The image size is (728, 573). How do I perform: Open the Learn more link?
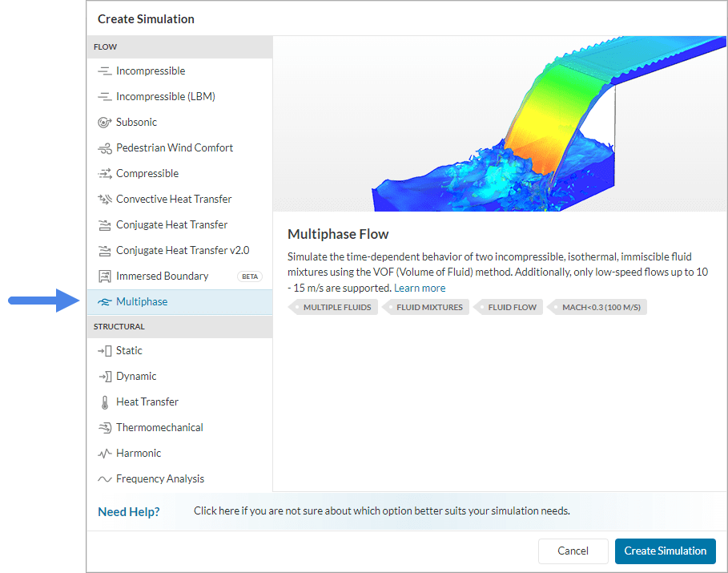pos(420,288)
